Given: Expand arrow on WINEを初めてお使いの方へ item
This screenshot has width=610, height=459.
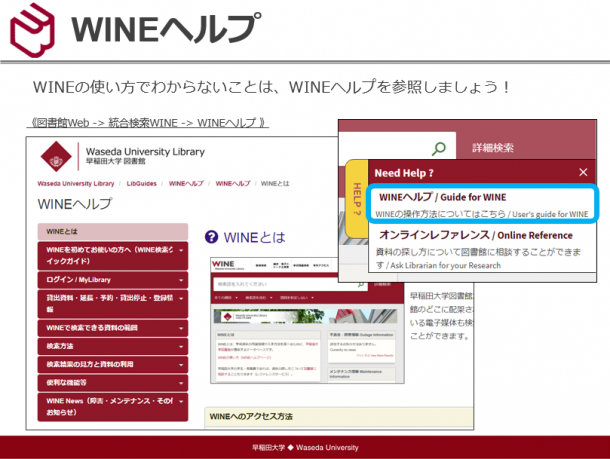Looking at the screenshot, I should coord(181,251).
